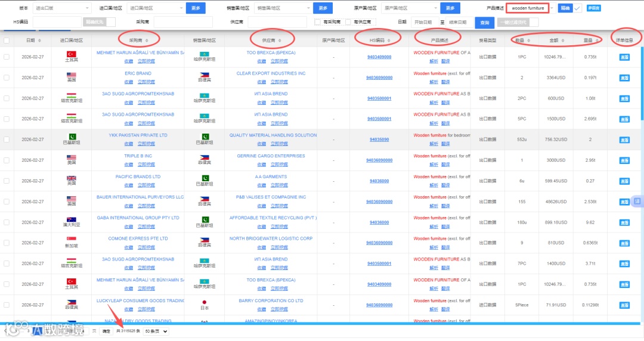This screenshot has width=644, height=341.
Task: Open the 销售国/地区 dropdown
Action: 283,8
